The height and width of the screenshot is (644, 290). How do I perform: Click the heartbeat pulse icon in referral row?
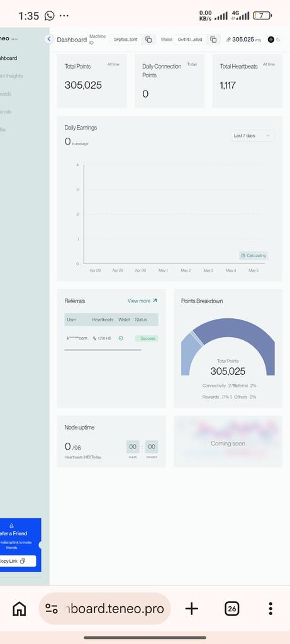(94, 338)
